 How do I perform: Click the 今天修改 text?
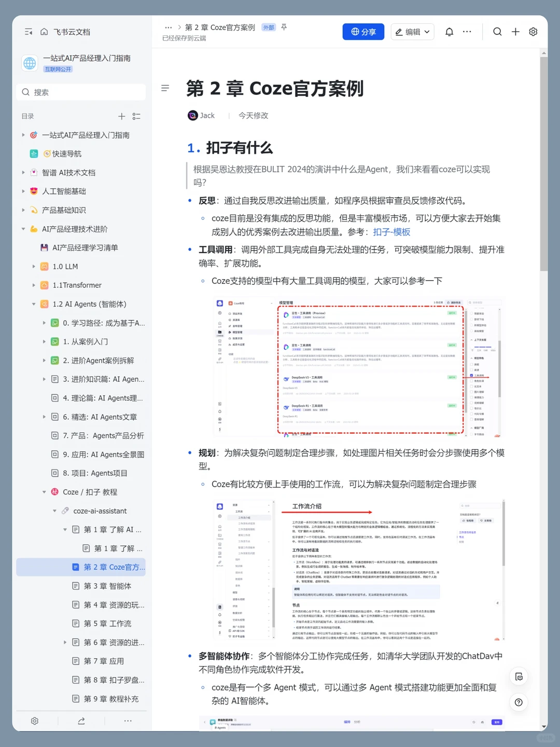click(253, 116)
